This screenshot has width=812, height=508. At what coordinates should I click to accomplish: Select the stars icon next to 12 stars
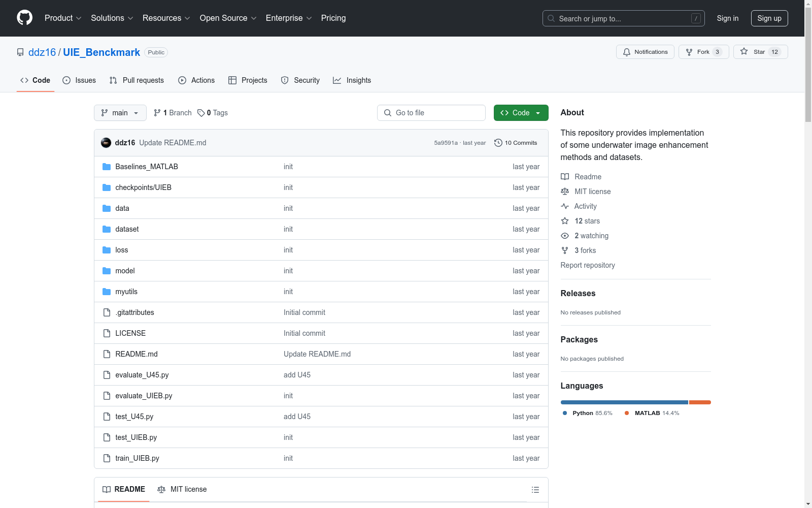(565, 221)
